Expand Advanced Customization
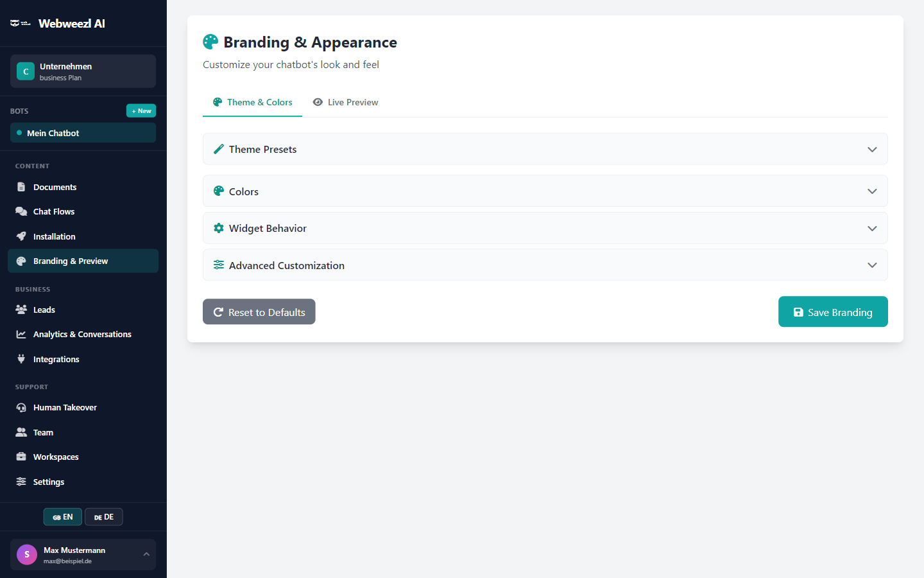Viewport: 924px width, 578px height. coord(545,265)
